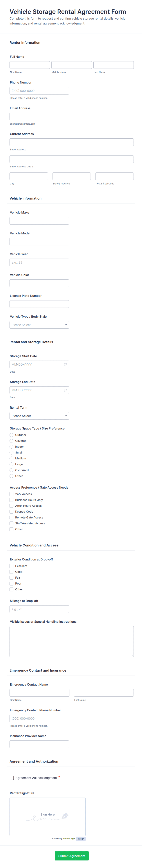The image size is (142, 868).
Task: Select the Oversized storage radio option
Action: point(11,470)
